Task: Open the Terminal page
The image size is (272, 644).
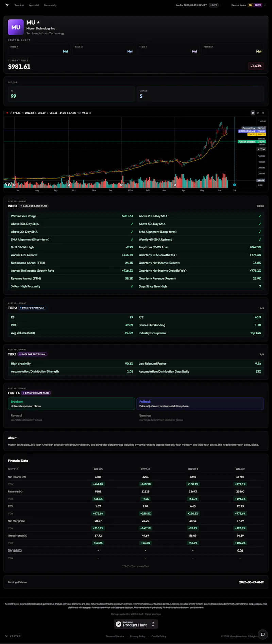Action: pos(19,5)
